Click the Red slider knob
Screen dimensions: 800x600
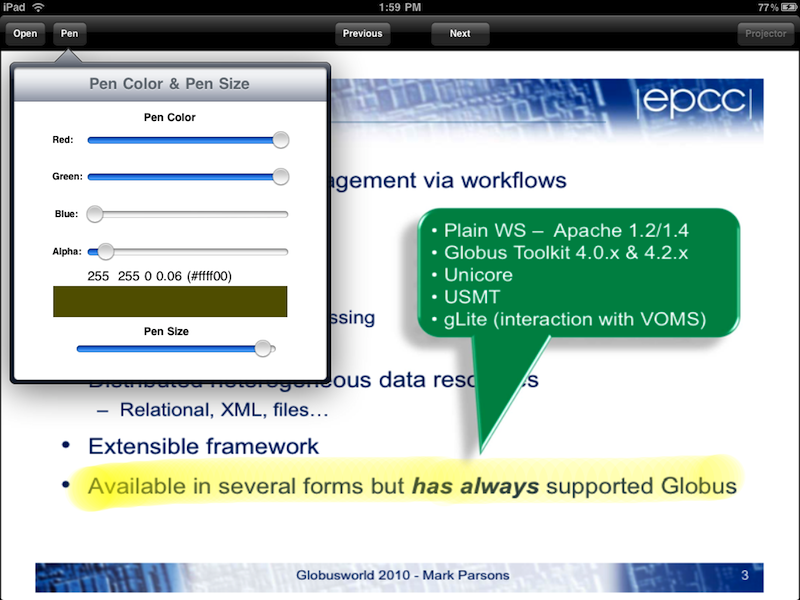pyautogui.click(x=281, y=140)
